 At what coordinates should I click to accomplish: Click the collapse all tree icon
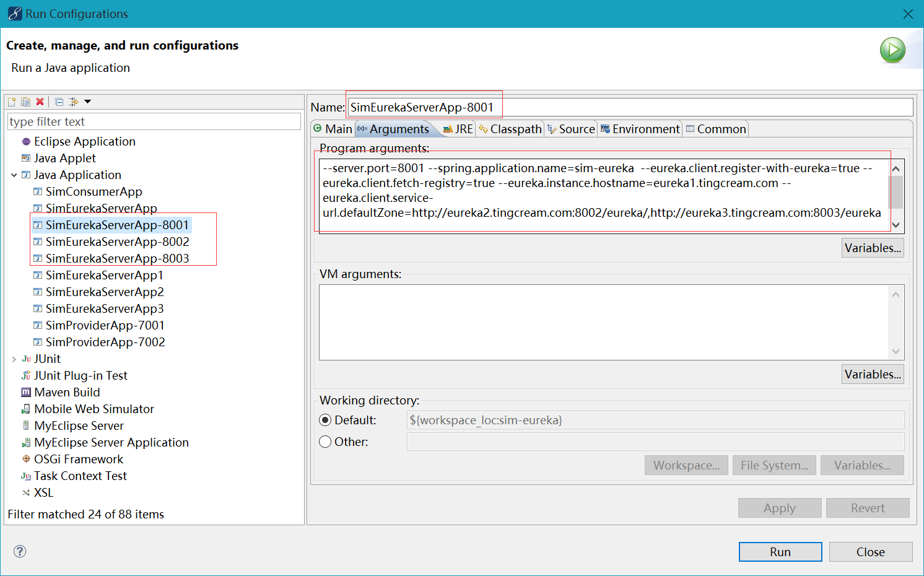[59, 102]
